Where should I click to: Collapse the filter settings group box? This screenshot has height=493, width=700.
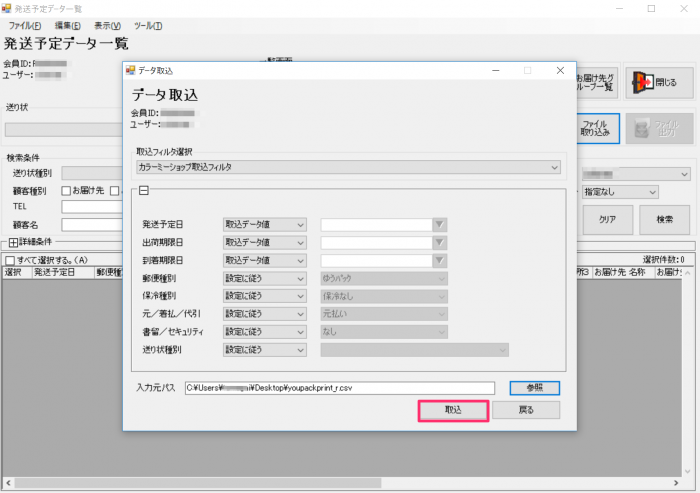tap(144, 191)
